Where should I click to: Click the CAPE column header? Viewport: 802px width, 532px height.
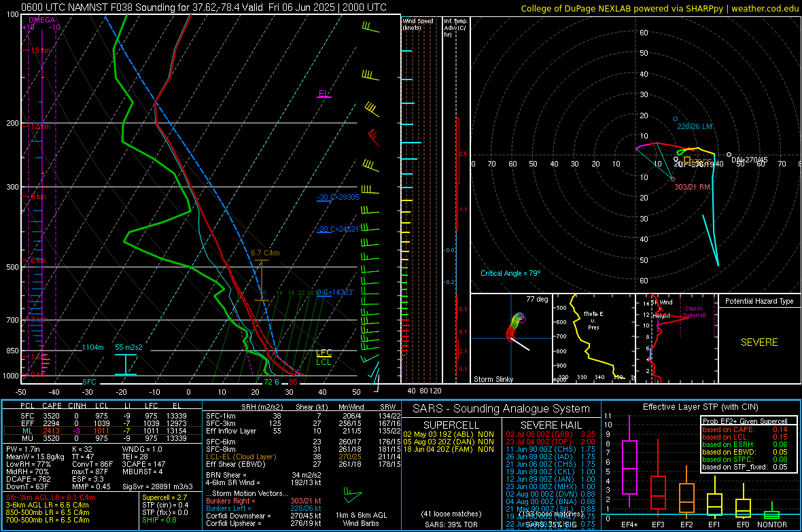[x=52, y=406]
